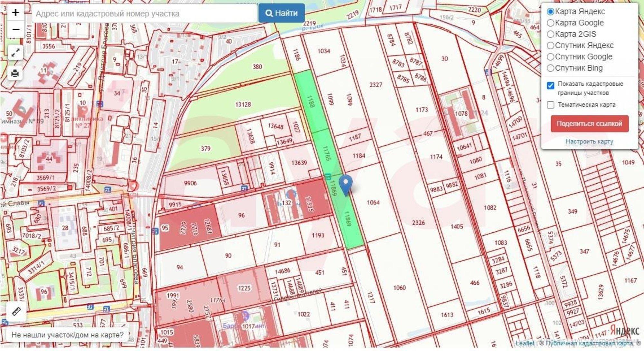644x351 pixels.
Task: Select parcel 466 on map
Action: click(x=475, y=283)
